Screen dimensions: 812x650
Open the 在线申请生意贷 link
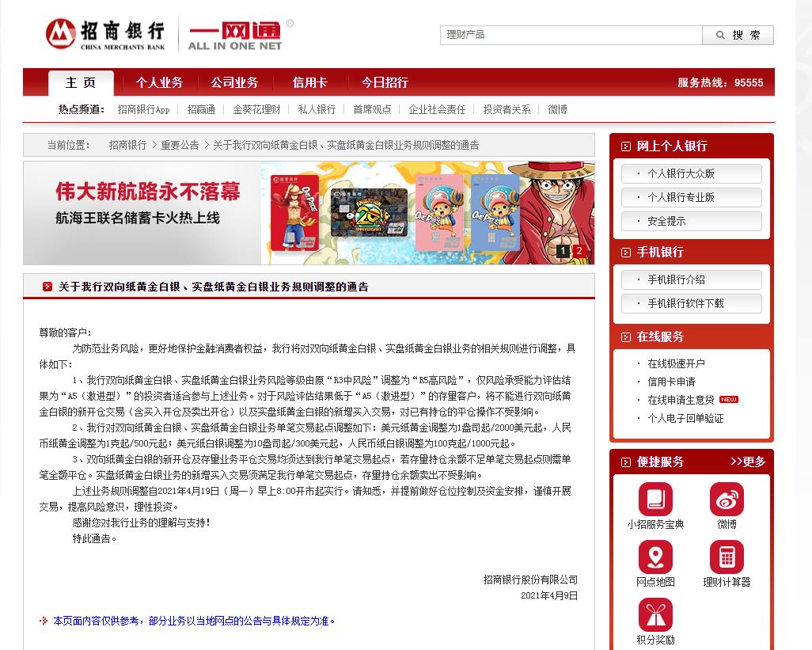tap(681, 400)
